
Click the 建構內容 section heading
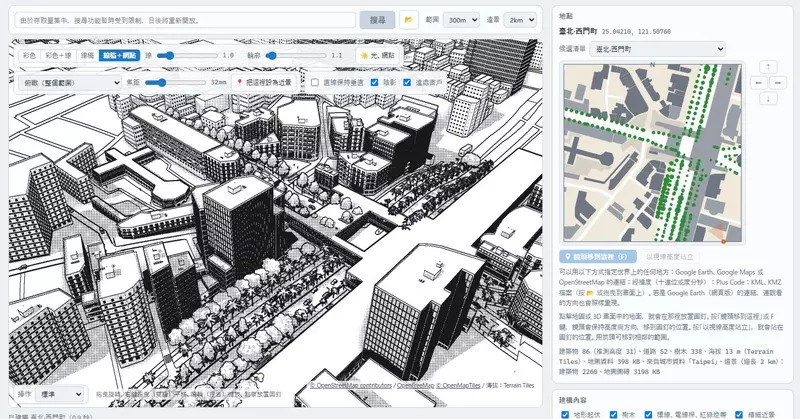[572, 400]
